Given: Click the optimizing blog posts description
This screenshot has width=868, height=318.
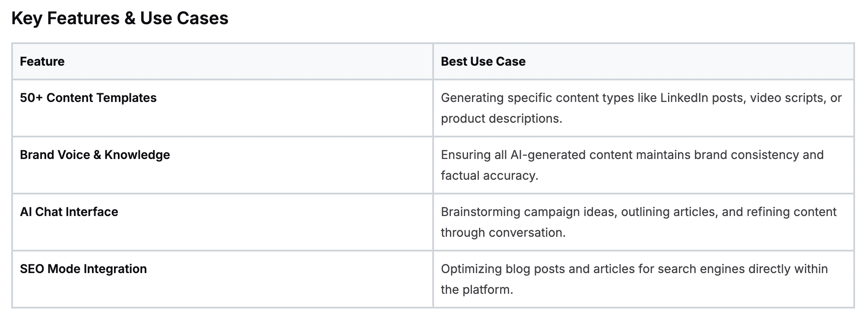Looking at the screenshot, I should 634,279.
